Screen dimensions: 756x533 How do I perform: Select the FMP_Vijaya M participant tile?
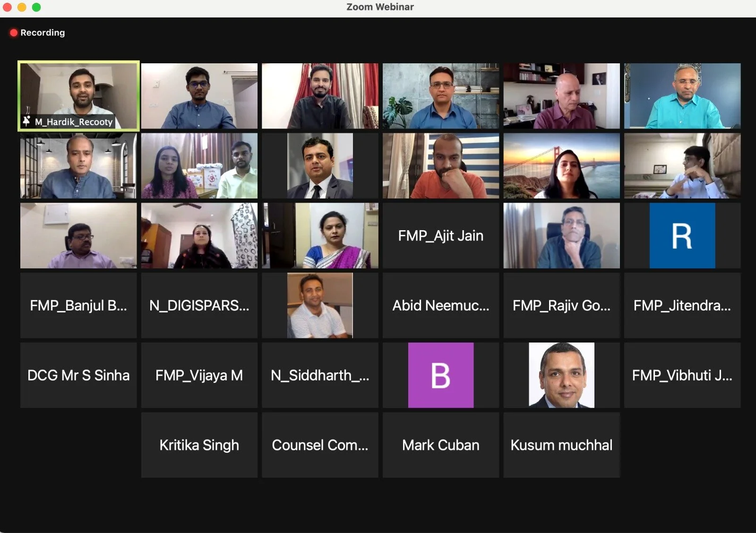point(199,375)
